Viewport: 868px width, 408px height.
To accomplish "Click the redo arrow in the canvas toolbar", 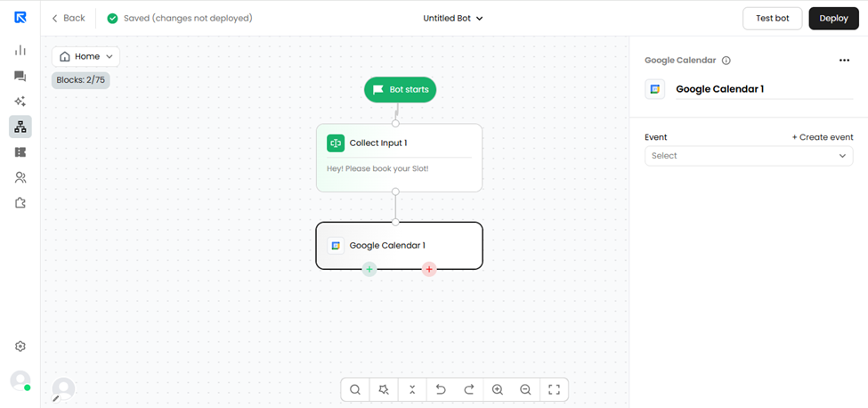I will [469, 389].
